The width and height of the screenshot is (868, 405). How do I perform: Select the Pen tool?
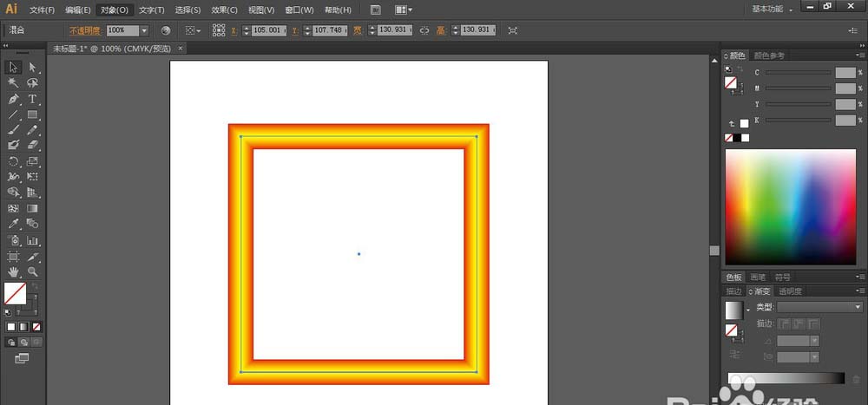pyautogui.click(x=14, y=99)
